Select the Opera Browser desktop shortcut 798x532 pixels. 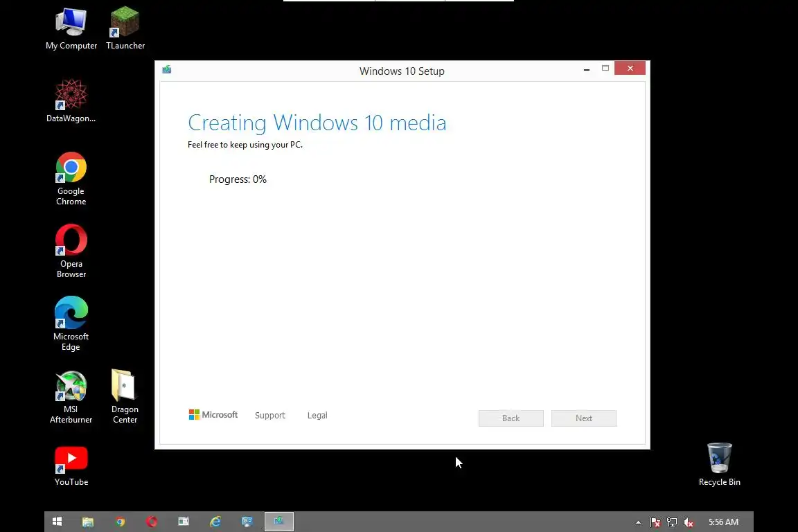(x=71, y=251)
